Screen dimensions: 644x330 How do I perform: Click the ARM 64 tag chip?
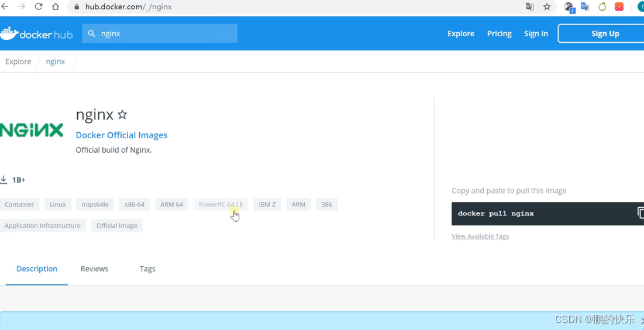click(x=172, y=204)
